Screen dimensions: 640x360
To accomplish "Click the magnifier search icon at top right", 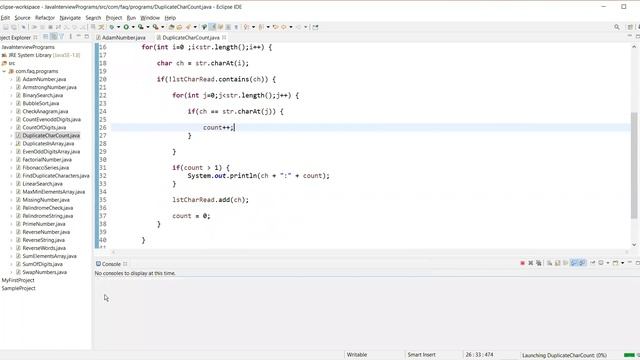I will click(617, 27).
